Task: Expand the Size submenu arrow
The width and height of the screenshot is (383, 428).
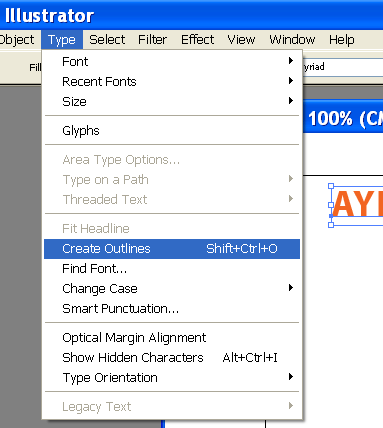Action: pos(291,101)
